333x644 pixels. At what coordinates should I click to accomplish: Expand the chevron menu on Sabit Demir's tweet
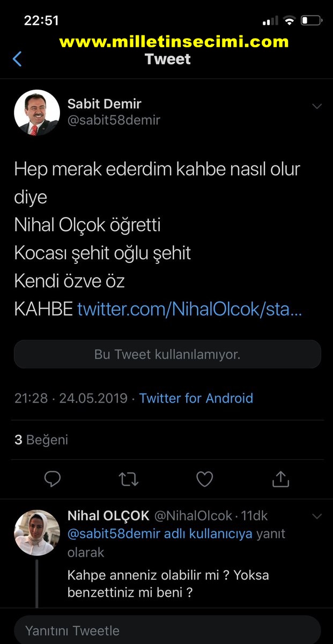pyautogui.click(x=317, y=106)
